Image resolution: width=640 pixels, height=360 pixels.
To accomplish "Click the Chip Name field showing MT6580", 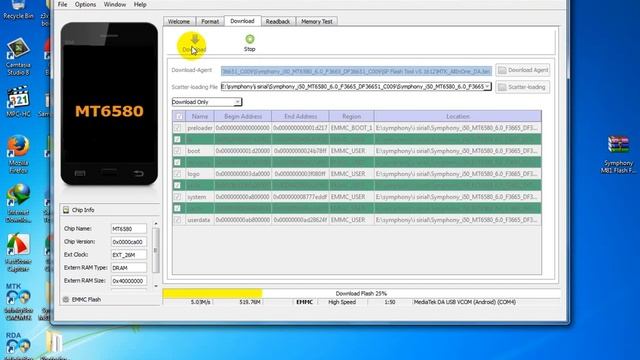I will 129,229.
